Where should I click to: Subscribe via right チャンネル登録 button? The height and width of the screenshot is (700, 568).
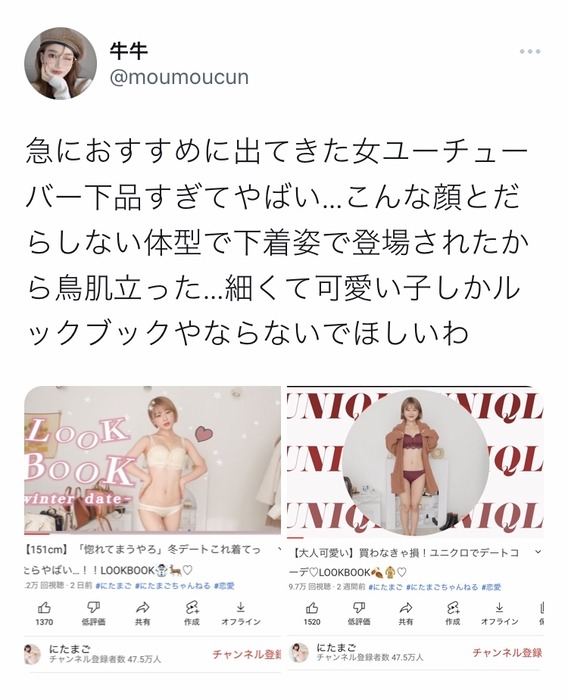(507, 653)
